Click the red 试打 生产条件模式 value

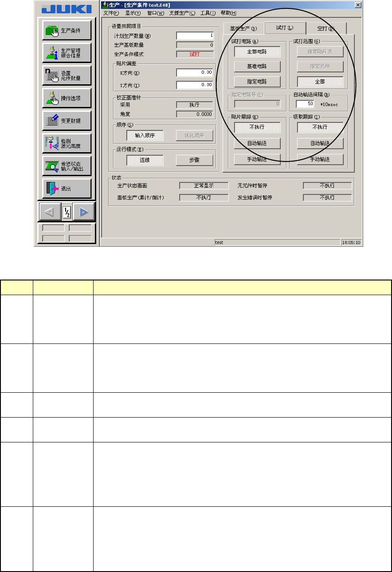coord(195,55)
